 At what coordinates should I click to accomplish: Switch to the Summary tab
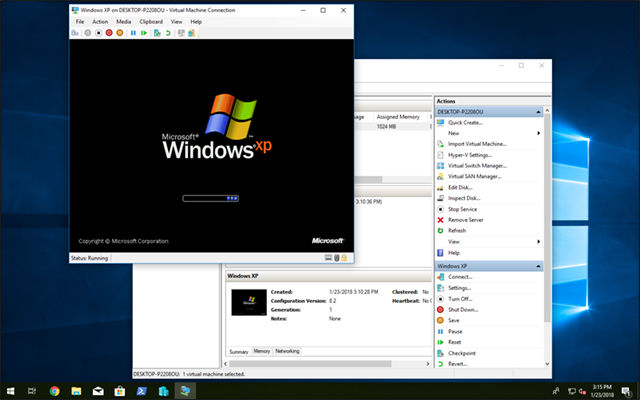(x=239, y=351)
